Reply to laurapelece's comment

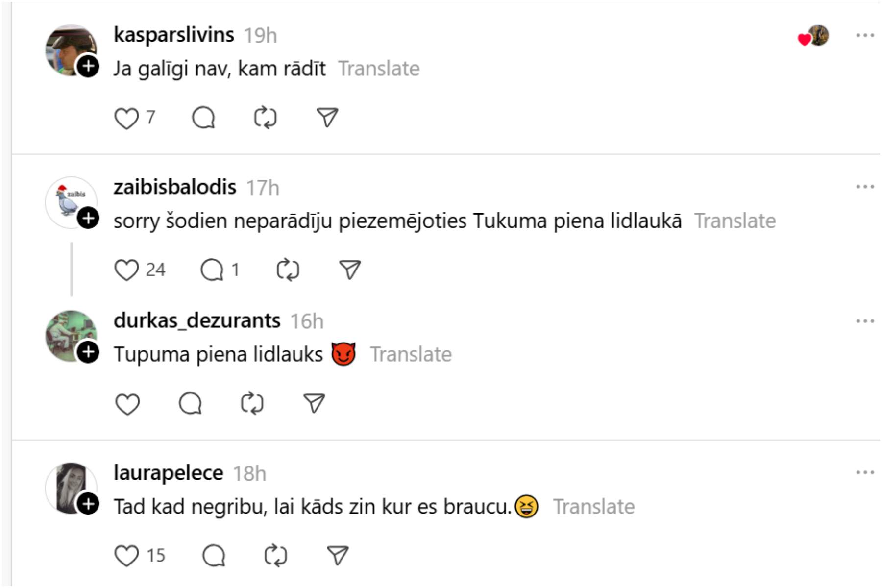(214, 556)
